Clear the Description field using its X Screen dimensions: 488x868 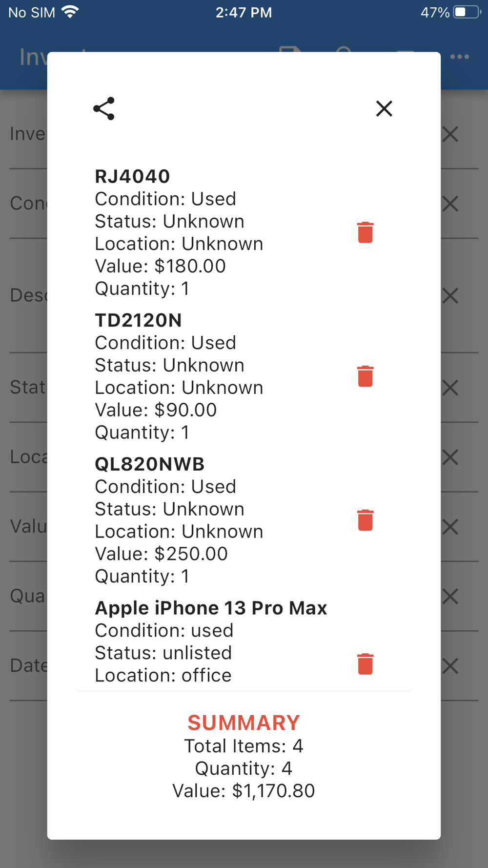tap(450, 295)
